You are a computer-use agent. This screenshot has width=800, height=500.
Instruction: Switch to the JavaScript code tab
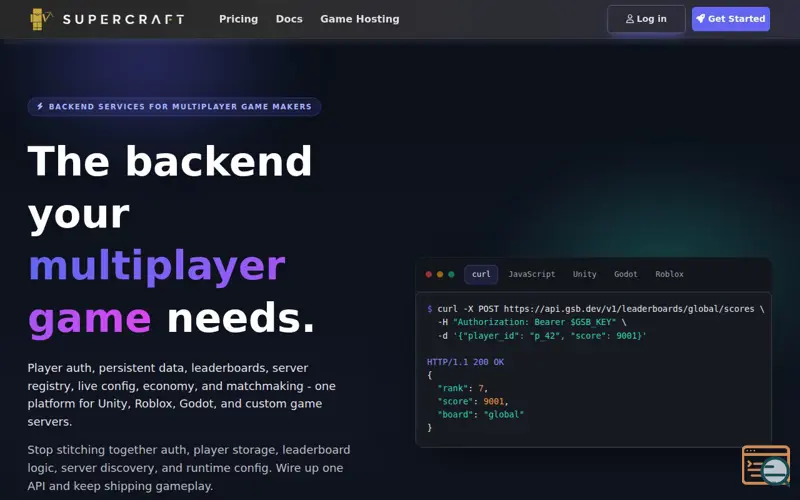(x=532, y=274)
